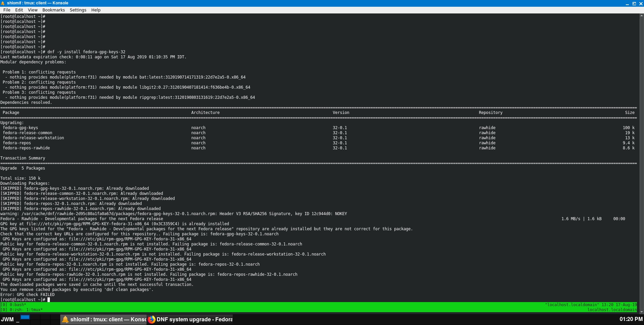644x325 pixels.
Task: Click the tmux status '"localhost.localdomain" 13:20 17-Aug-19' text
Action: pyautogui.click(x=591, y=305)
